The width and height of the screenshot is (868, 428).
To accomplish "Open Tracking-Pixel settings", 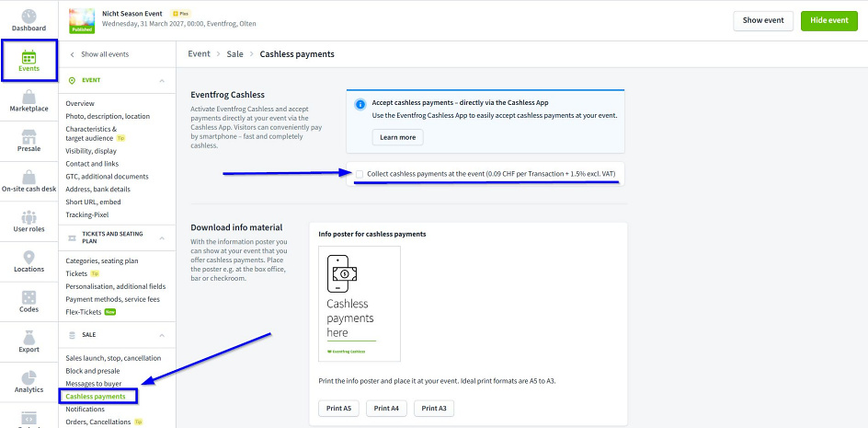I will click(x=87, y=214).
